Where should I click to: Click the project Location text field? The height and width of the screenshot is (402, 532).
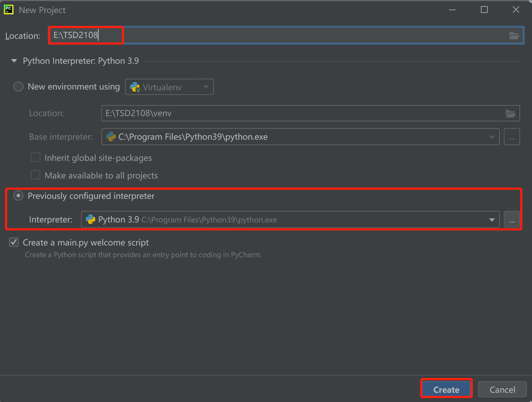[x=298, y=35]
